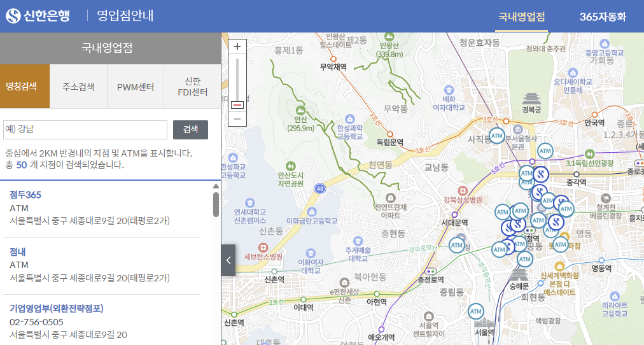Image resolution: width=644 pixels, height=345 pixels.
Task: Click the 안산 mountain icon
Action: [x=300, y=110]
